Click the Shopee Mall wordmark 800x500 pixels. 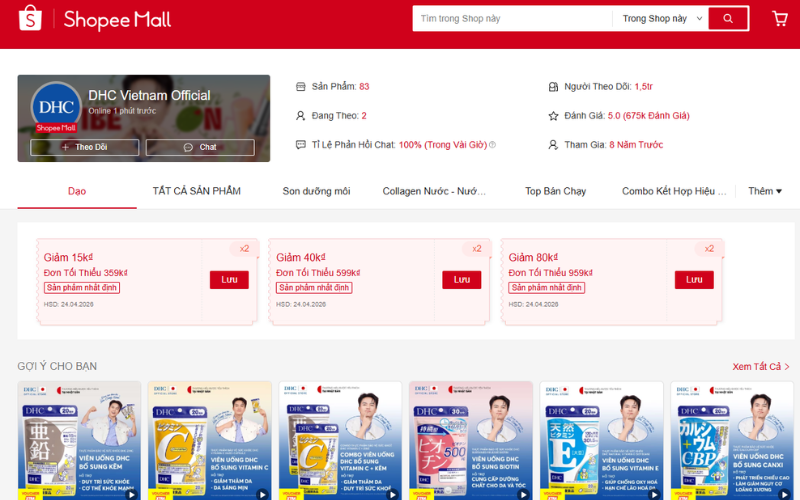[x=117, y=19]
